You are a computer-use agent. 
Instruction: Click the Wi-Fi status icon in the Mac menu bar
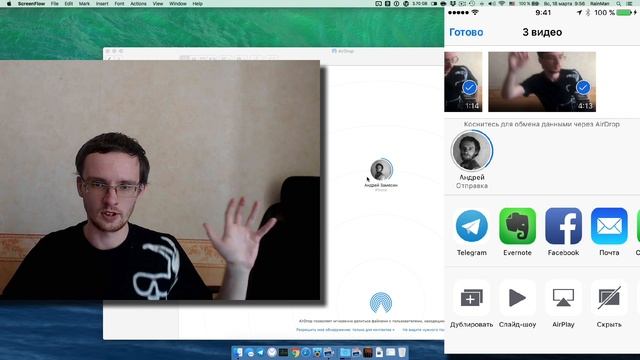click(501, 3)
